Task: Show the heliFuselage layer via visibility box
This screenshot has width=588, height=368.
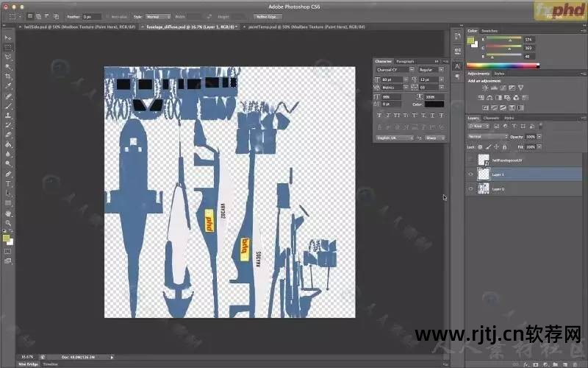Action: pyautogui.click(x=471, y=160)
